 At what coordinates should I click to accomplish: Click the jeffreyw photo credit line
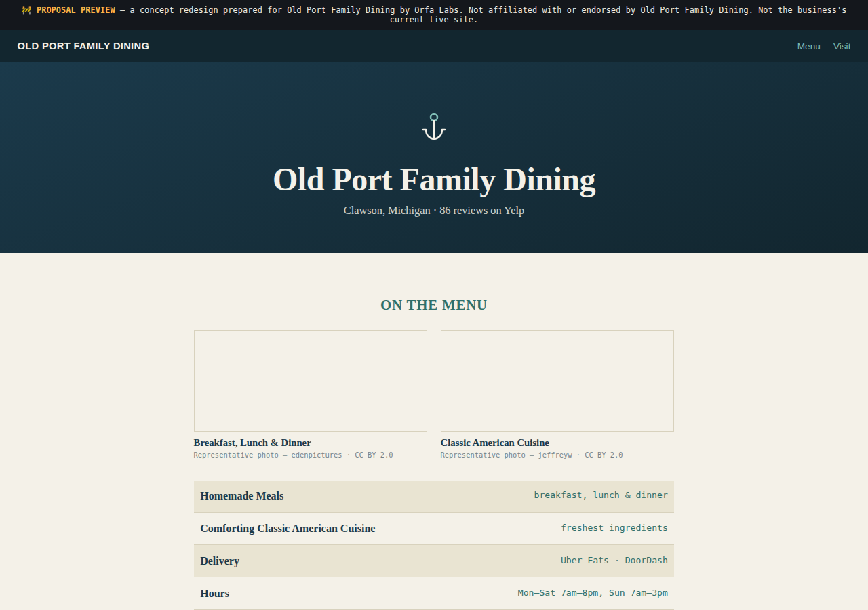coord(532,455)
